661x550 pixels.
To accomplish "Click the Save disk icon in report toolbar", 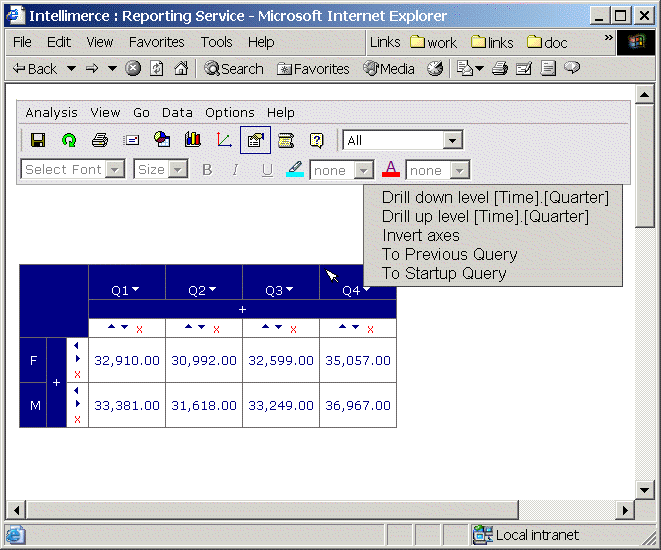I will (38, 140).
